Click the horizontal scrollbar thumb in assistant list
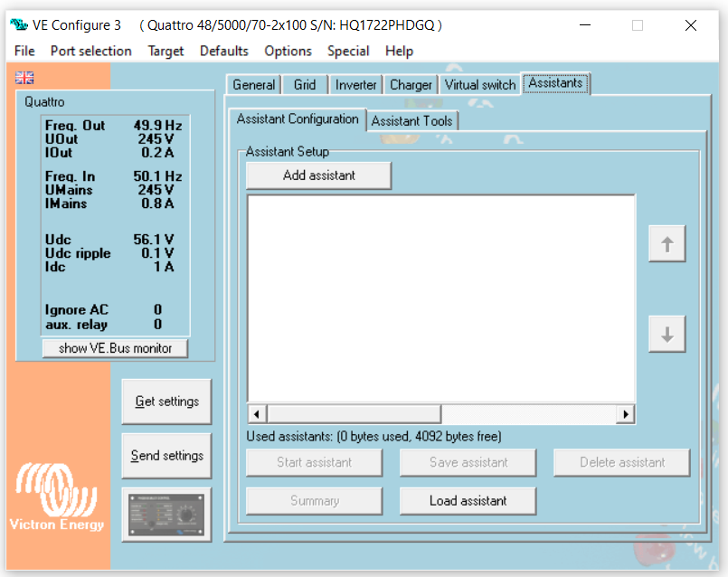The image size is (728, 577). 354,413
